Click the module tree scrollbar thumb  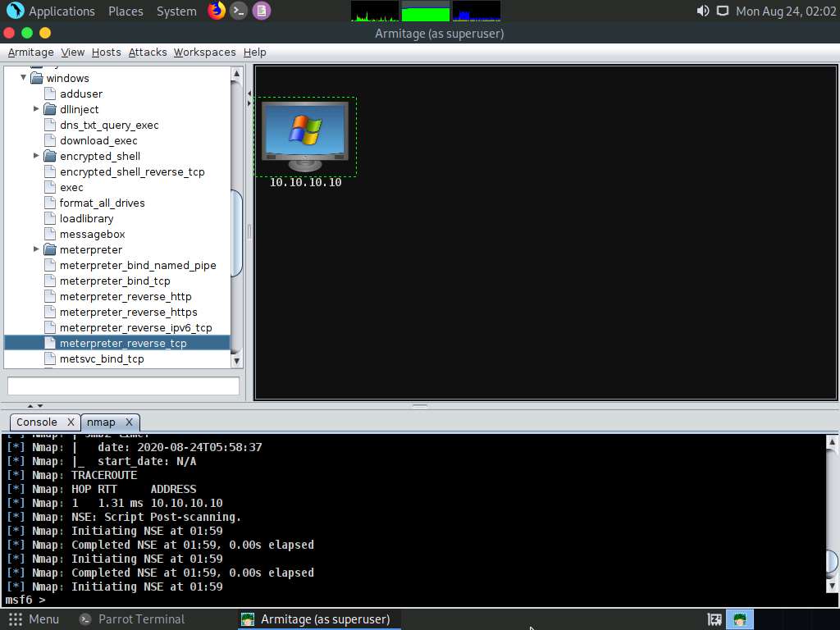236,233
